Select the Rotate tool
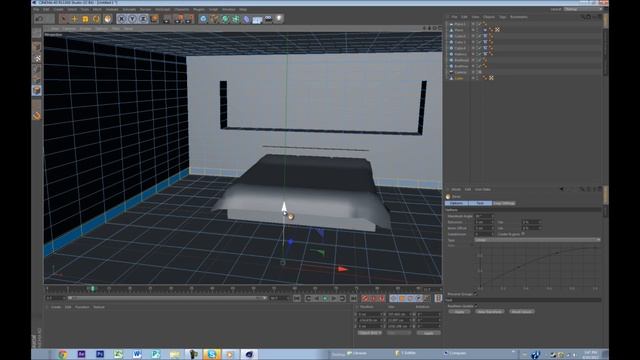Screen dimensions: 640x360 tap(96, 19)
